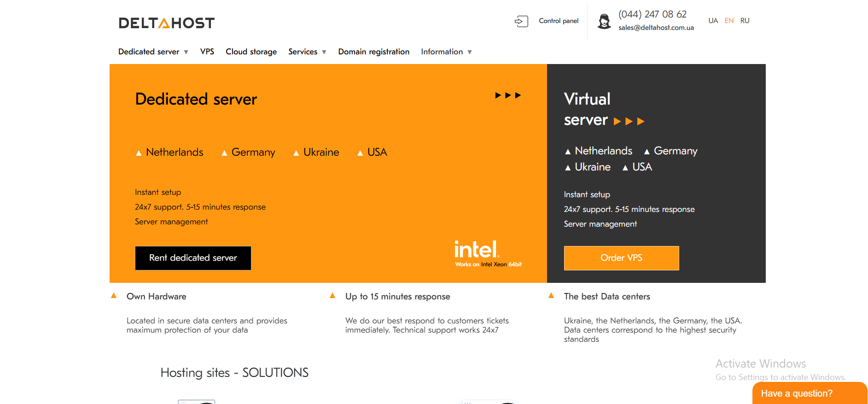Open the Information menu
This screenshot has height=404, width=868.
point(442,52)
